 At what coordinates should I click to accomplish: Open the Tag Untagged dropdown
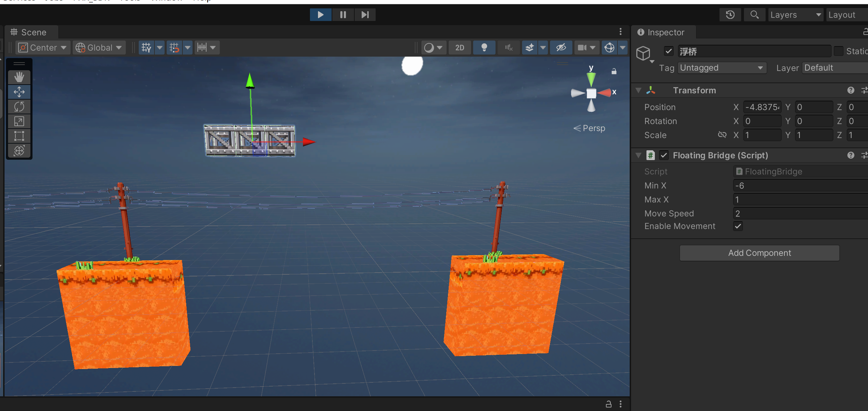point(722,68)
